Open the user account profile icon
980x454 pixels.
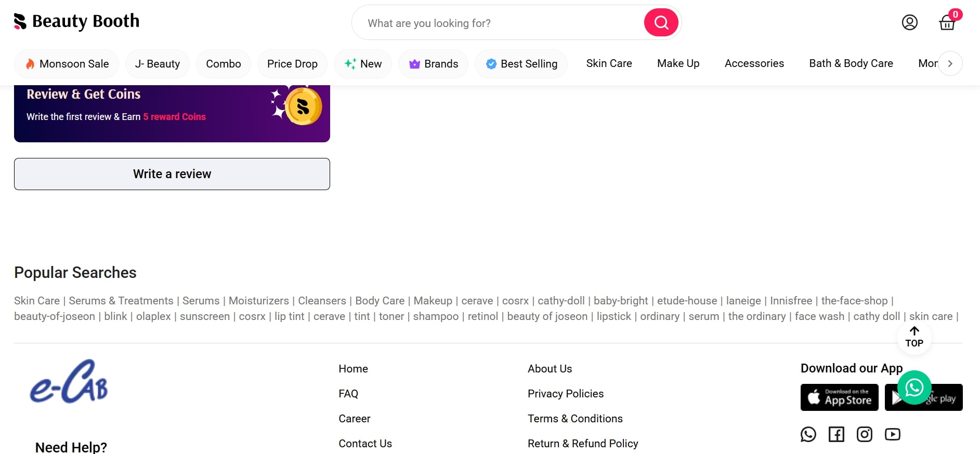[x=909, y=22]
